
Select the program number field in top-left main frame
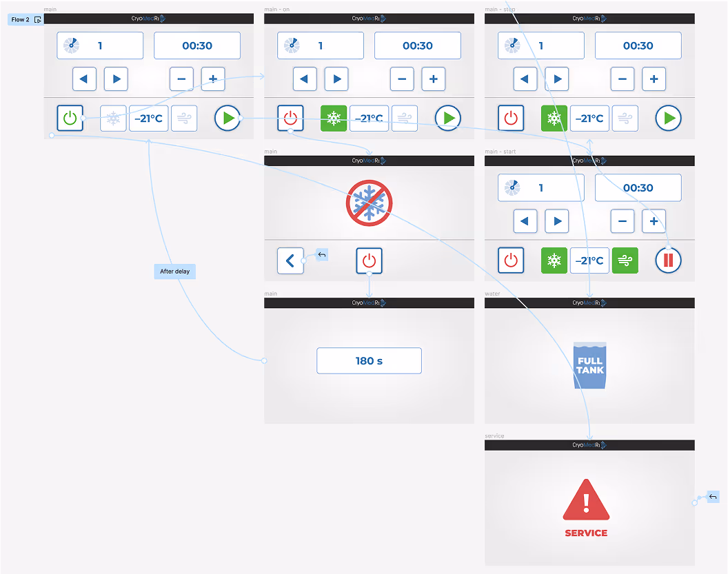100,45
